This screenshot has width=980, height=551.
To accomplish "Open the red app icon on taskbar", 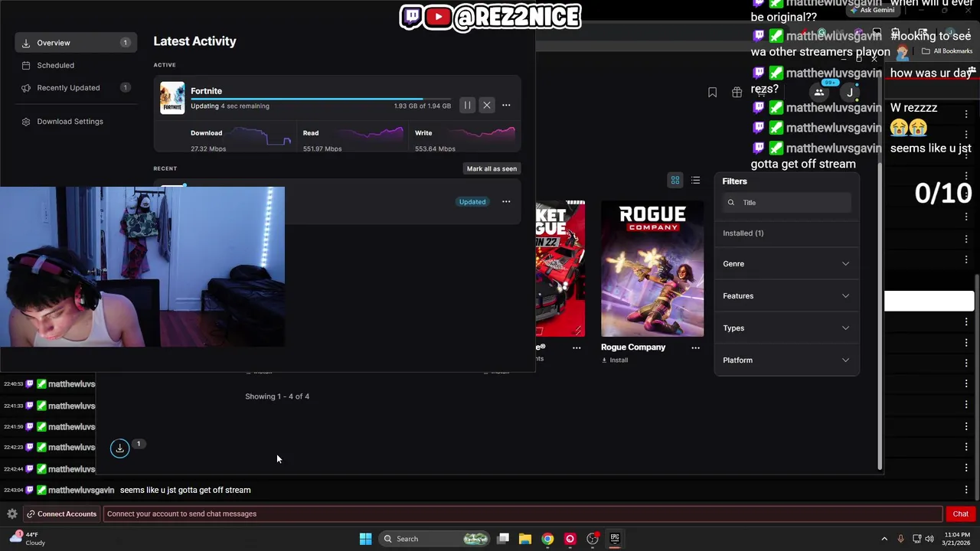I will tap(570, 539).
